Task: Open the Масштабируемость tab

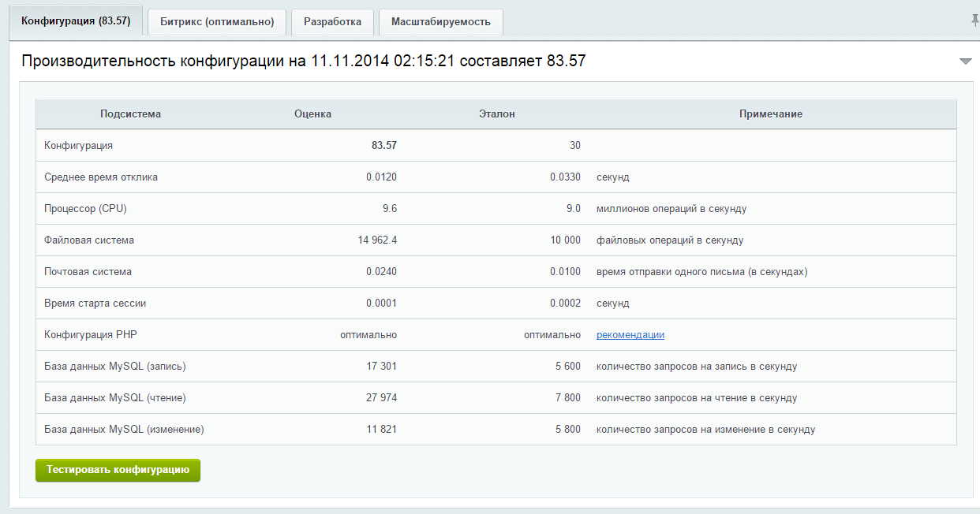Action: [x=440, y=22]
